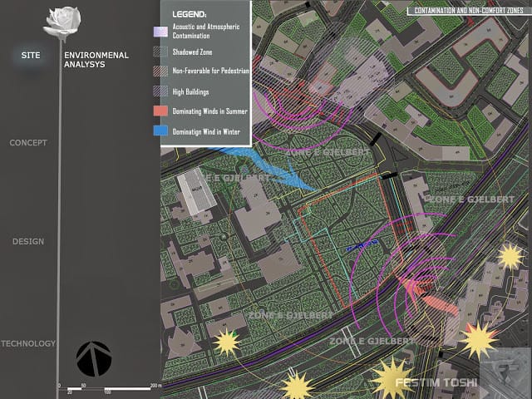Viewport: 532px width, 399px height.
Task: Click the north arrow compass icon
Action: pos(94,359)
